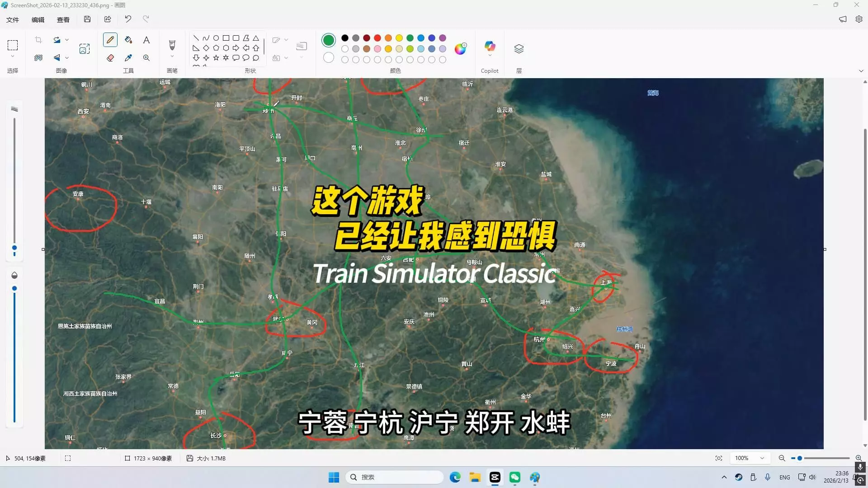Click the undo button
Image resolution: width=868 pixels, height=488 pixels.
click(128, 19)
